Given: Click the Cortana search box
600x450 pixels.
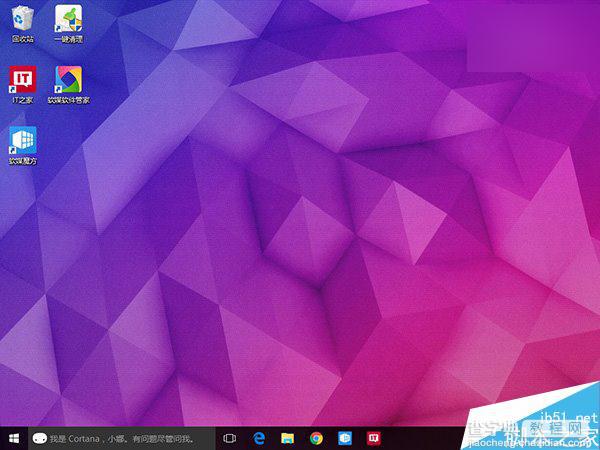Looking at the screenshot, I should (x=122, y=439).
